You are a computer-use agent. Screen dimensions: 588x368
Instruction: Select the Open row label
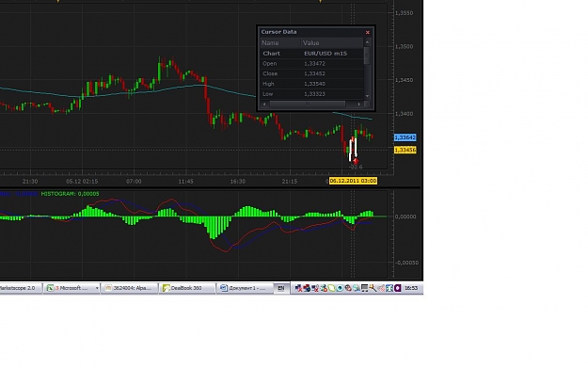pos(270,63)
